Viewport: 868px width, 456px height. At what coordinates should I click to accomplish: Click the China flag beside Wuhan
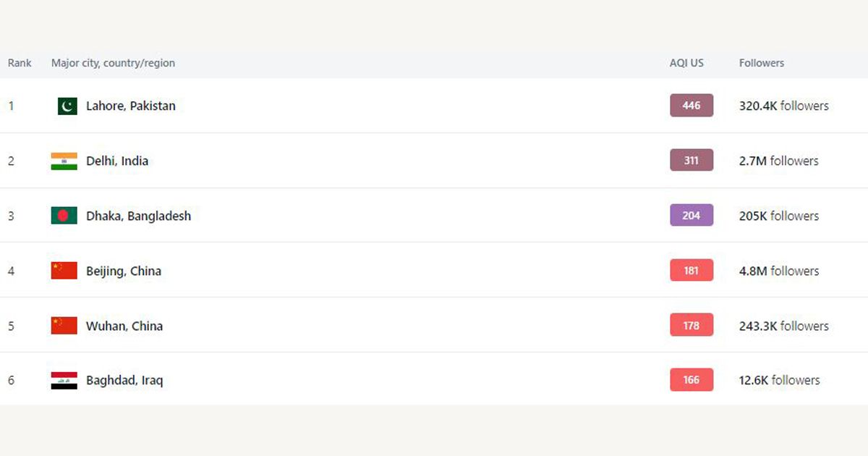click(64, 326)
